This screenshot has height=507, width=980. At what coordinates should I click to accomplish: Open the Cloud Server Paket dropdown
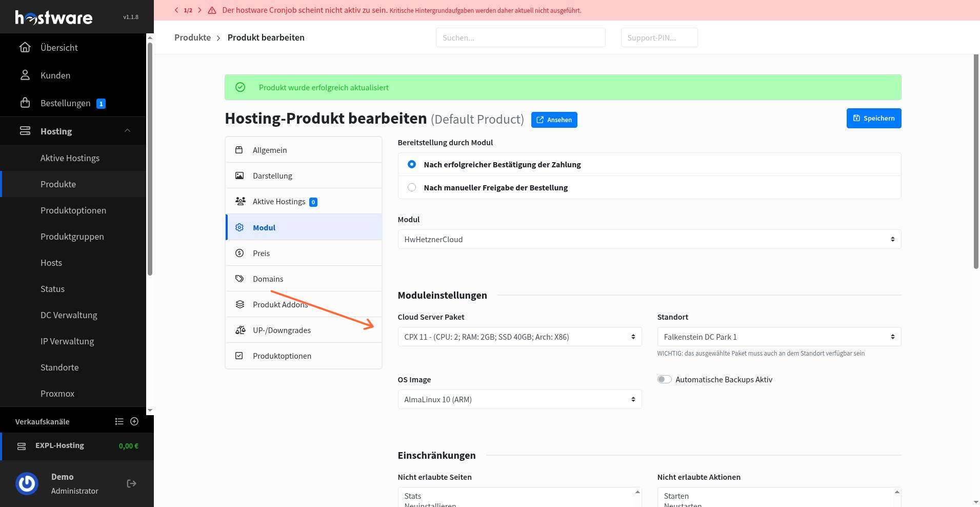519,337
